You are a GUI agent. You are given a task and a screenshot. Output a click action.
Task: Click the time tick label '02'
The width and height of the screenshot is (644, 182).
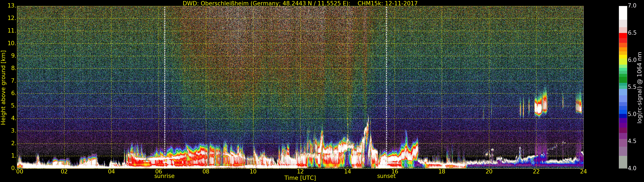click(64, 172)
